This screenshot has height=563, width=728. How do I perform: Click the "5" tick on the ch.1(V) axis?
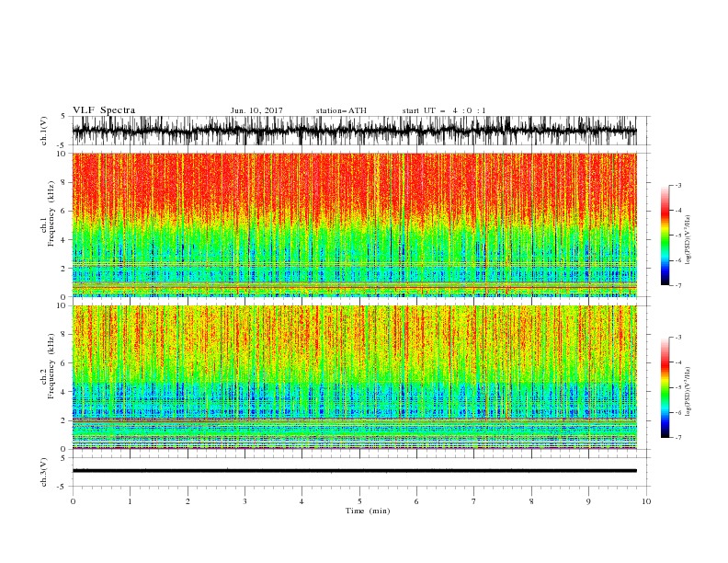(64, 116)
